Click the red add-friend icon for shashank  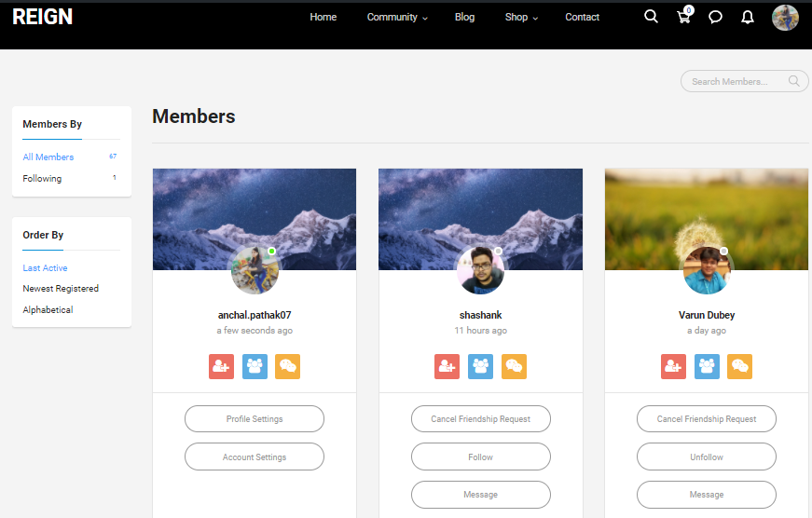coord(447,366)
